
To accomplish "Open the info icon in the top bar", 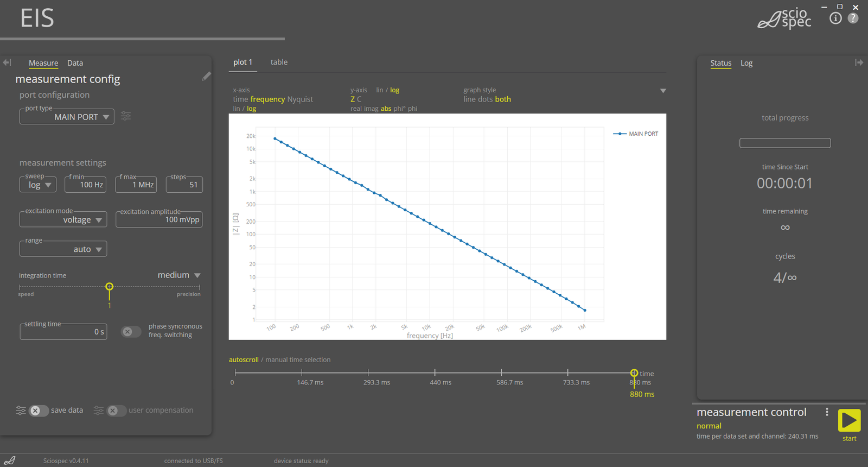I will [x=835, y=18].
